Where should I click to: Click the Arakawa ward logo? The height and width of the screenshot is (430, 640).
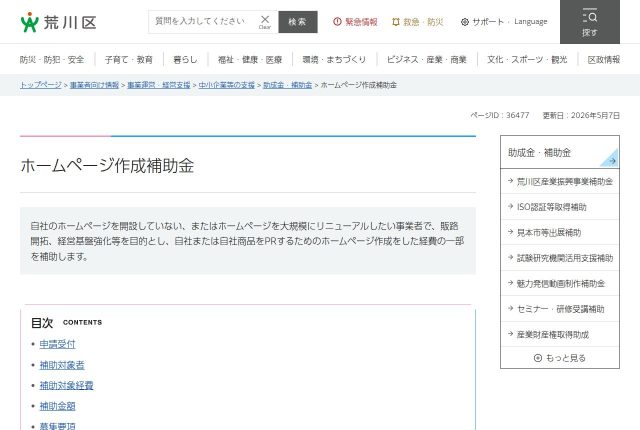[x=58, y=22]
